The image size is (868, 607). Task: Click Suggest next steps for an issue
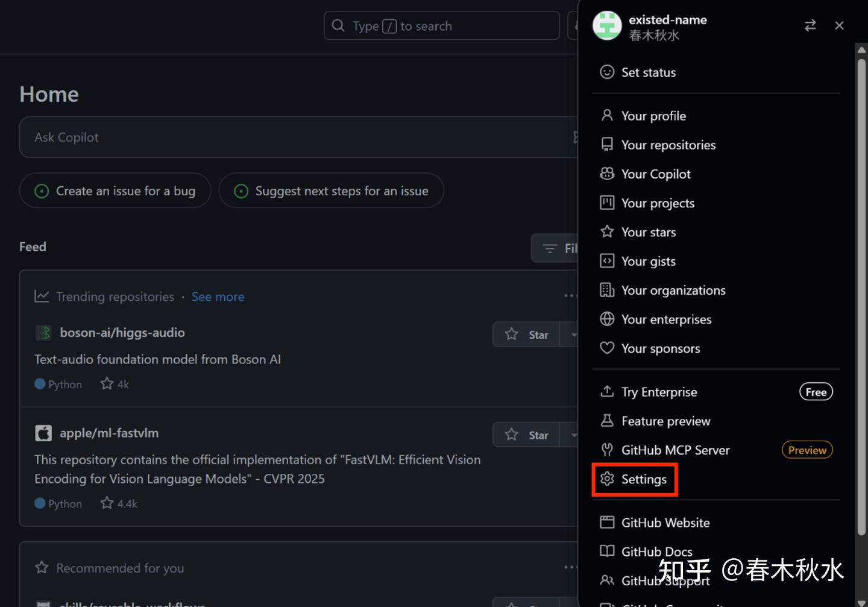click(x=332, y=190)
